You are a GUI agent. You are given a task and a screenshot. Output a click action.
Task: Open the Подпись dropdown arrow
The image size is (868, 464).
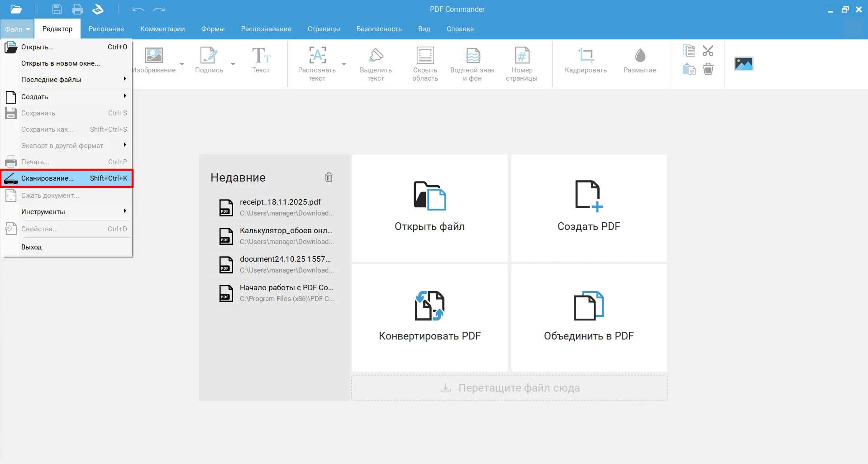pos(233,64)
